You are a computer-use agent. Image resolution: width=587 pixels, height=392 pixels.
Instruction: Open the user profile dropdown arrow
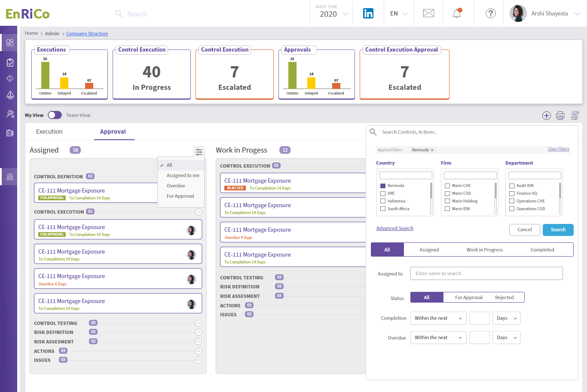click(577, 14)
